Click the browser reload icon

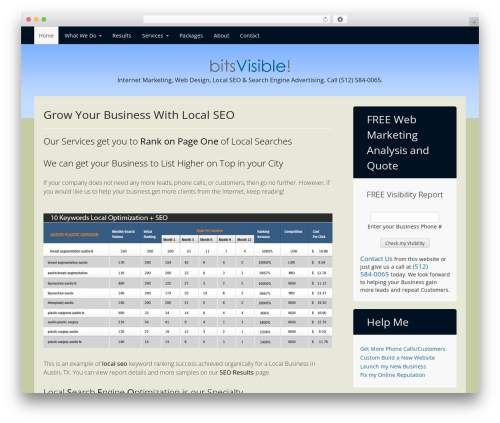coord(325,19)
